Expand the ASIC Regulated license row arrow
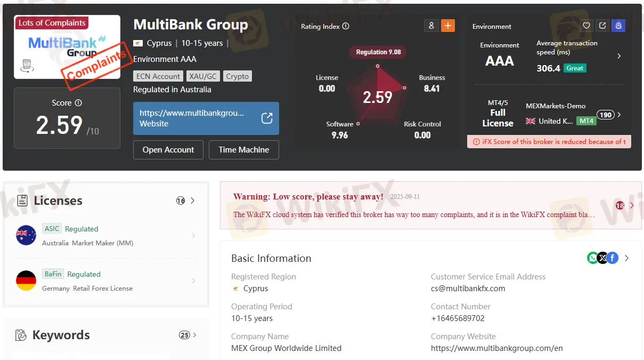The image size is (644, 360). tap(193, 235)
